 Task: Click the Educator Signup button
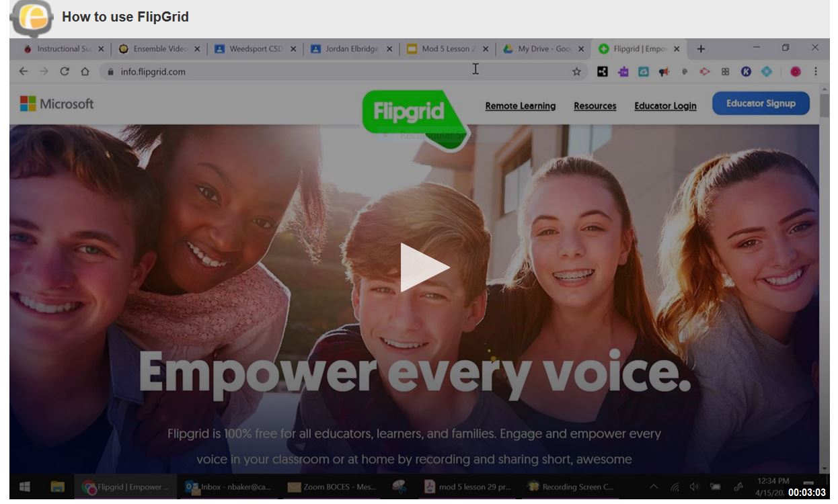(x=761, y=103)
